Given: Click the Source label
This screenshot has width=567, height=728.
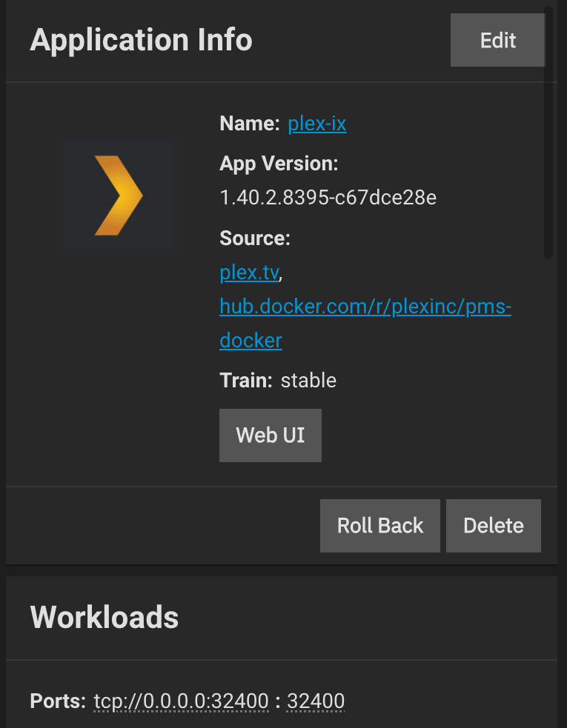Looking at the screenshot, I should tap(255, 238).
